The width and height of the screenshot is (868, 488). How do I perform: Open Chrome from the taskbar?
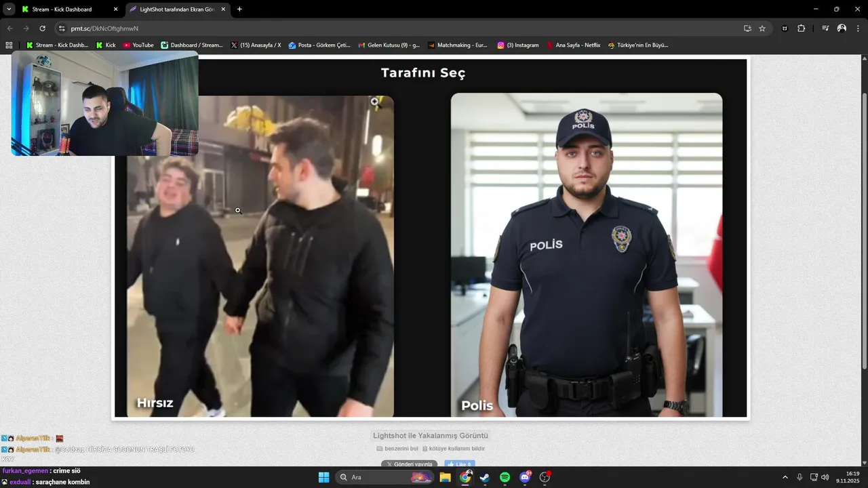(465, 477)
